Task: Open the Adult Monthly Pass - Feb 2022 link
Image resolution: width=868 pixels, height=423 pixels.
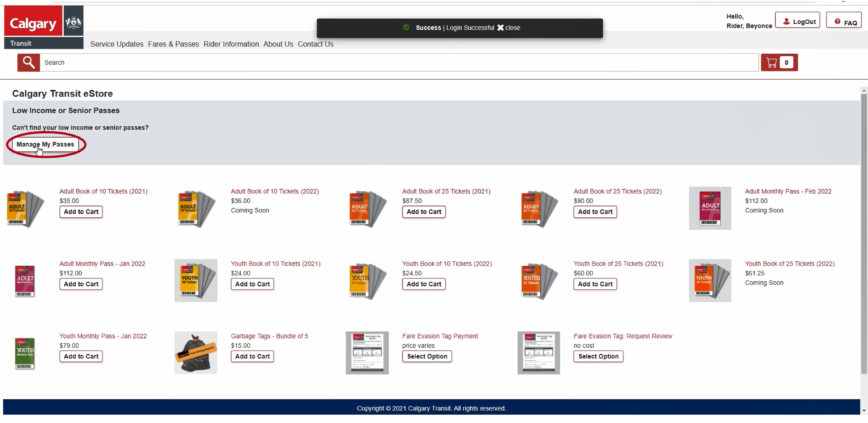Action: pos(788,191)
